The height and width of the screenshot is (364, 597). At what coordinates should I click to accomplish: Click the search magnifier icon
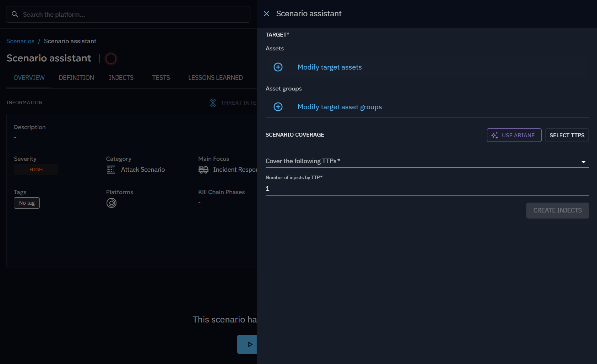[x=15, y=15]
